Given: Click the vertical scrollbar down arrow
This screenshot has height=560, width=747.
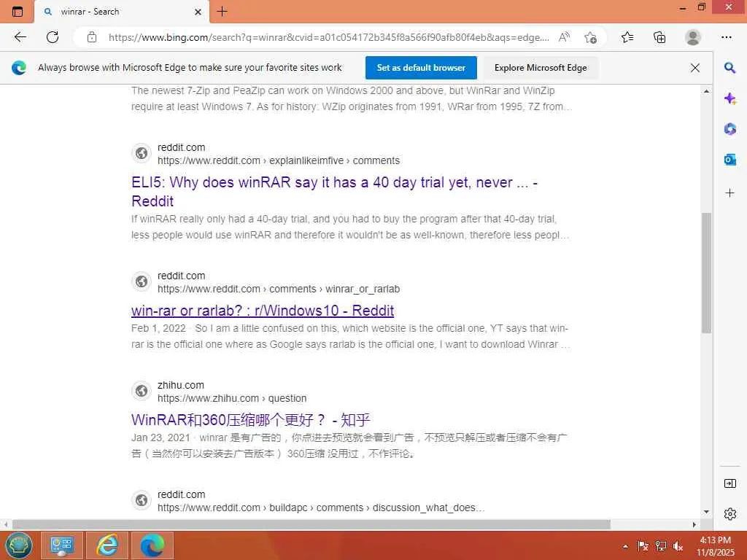Looking at the screenshot, I should point(706,512).
